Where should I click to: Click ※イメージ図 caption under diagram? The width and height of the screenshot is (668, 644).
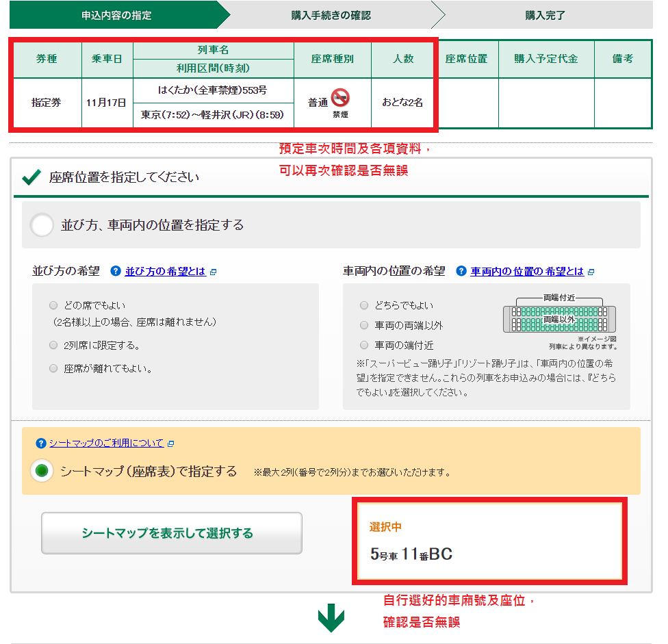pos(597,339)
